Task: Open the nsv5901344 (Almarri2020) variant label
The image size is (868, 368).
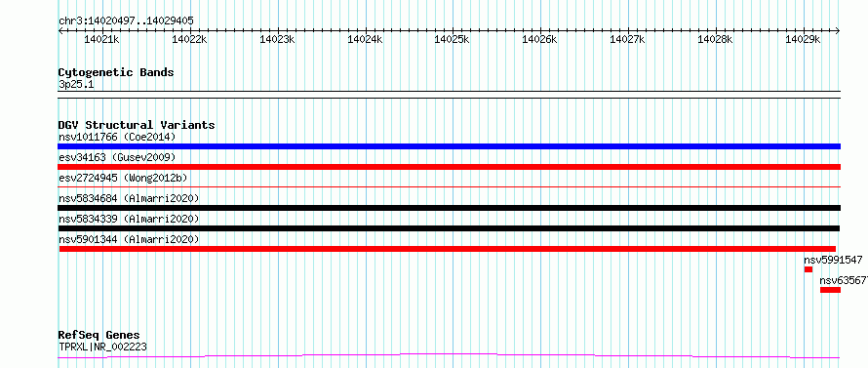Action: point(129,239)
